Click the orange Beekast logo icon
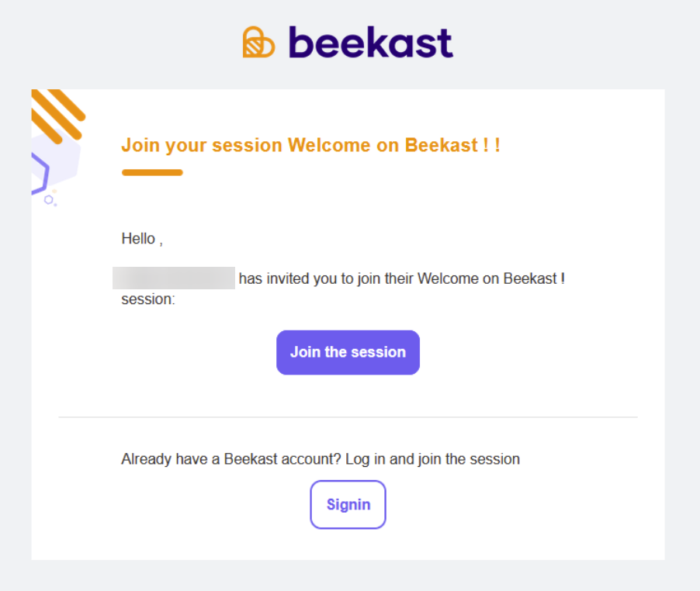The image size is (700, 591). (258, 43)
